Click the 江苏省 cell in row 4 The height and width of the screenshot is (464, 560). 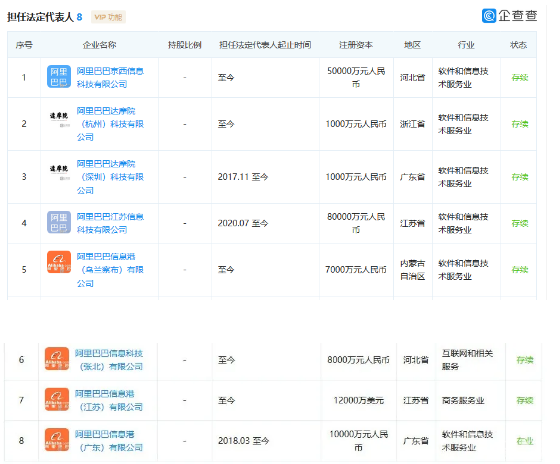[x=412, y=223]
